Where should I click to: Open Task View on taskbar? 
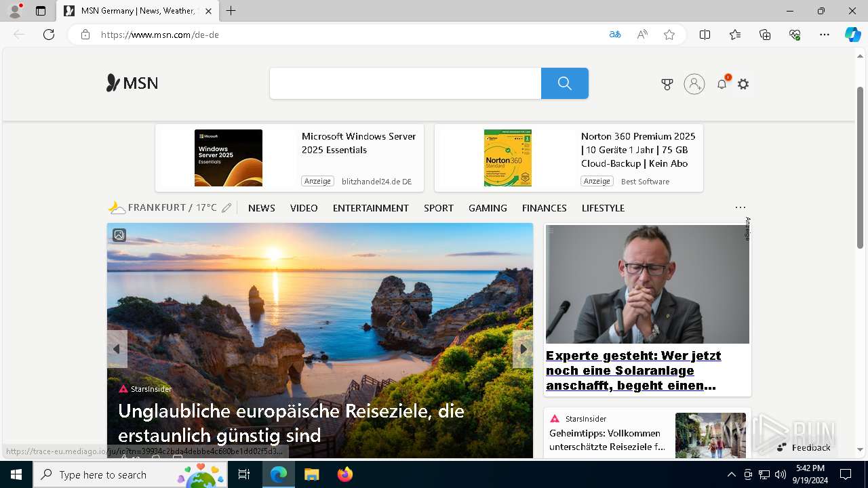pos(244,474)
